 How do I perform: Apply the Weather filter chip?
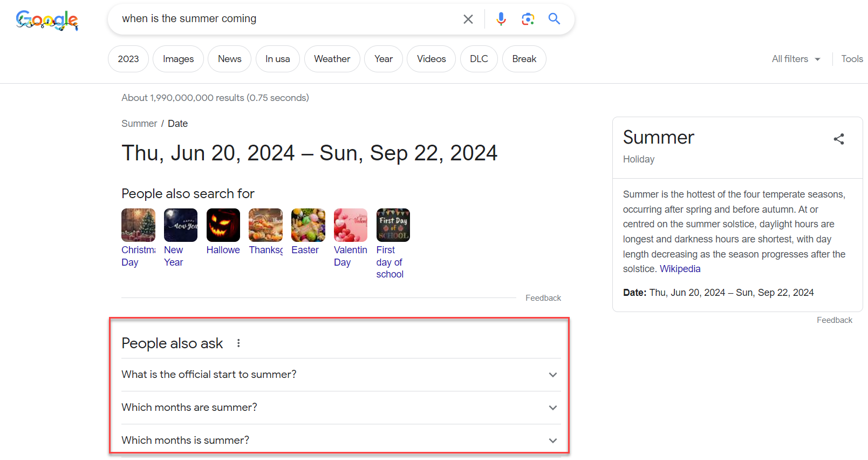332,59
